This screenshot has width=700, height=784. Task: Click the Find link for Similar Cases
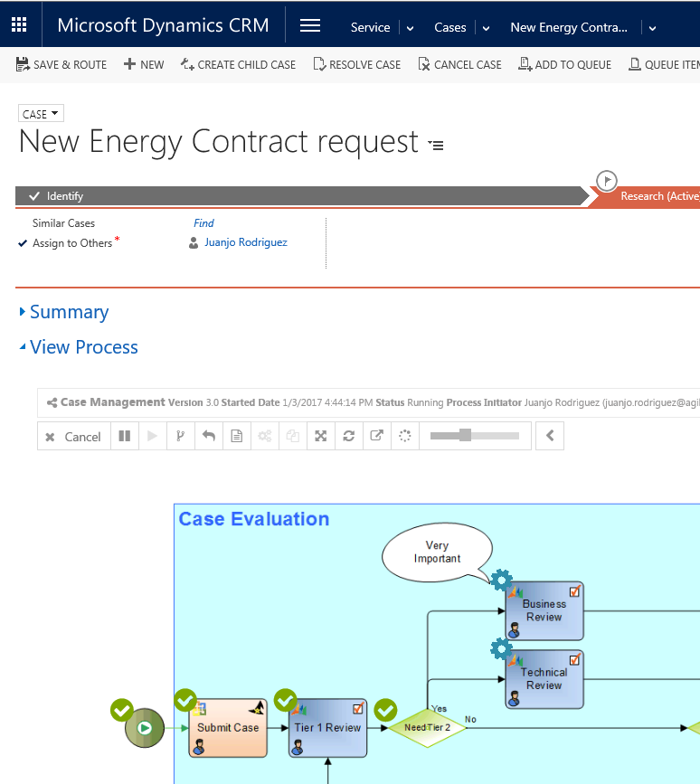(x=203, y=223)
